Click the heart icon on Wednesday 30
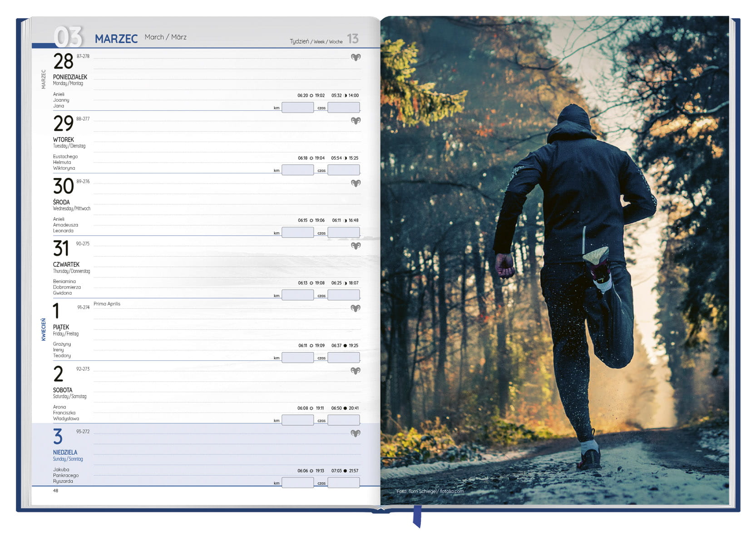Viewport: 756px width, 536px height. click(x=356, y=183)
